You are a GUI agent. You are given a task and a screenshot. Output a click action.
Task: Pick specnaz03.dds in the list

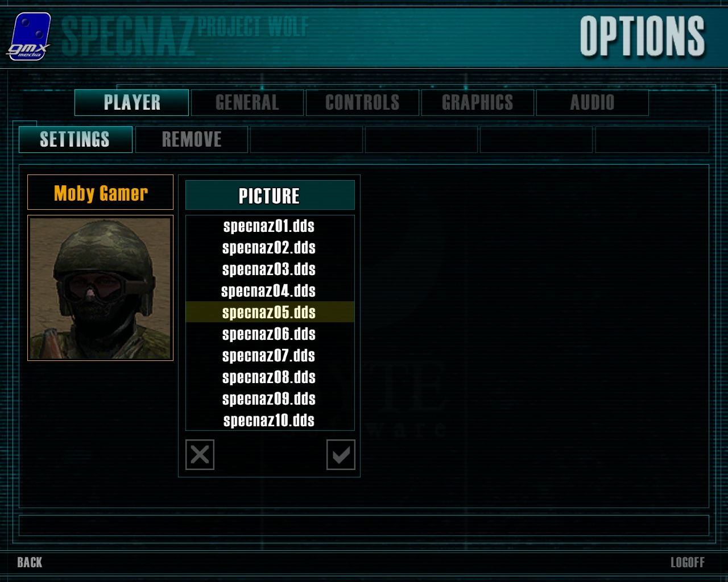(x=270, y=269)
